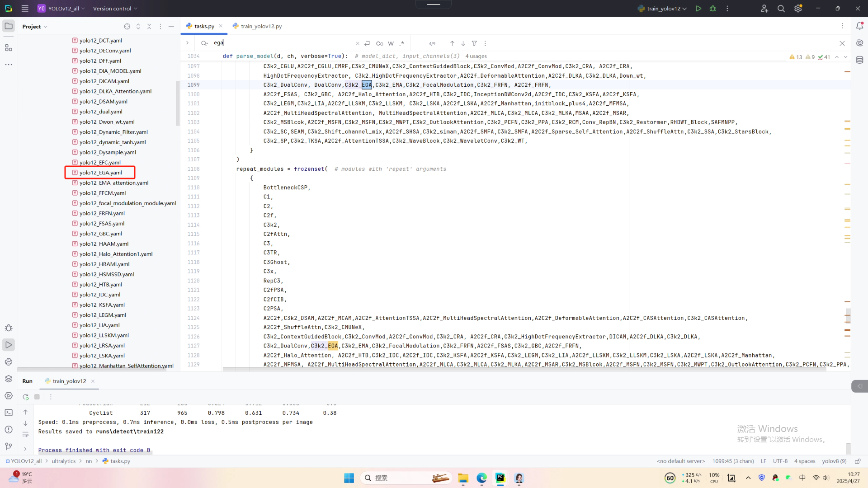The image size is (868, 488).
Task: Toggle Words (W) option in search
Action: point(391,43)
